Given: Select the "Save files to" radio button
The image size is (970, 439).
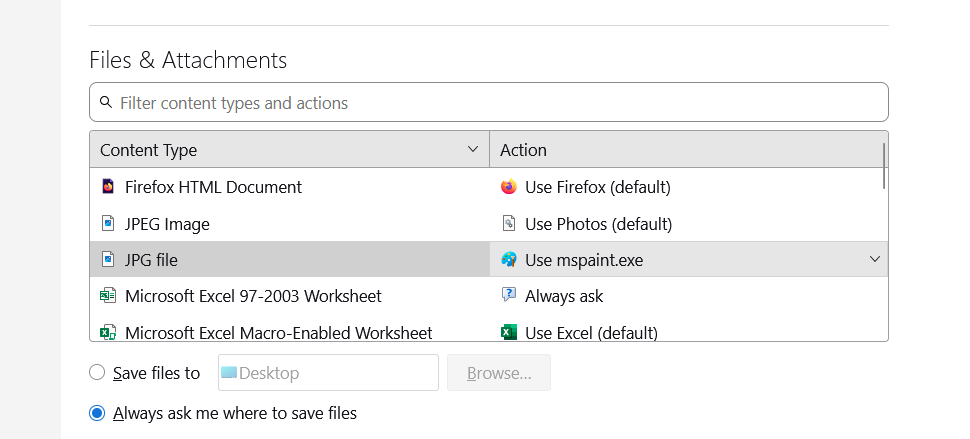Looking at the screenshot, I should tap(97, 373).
